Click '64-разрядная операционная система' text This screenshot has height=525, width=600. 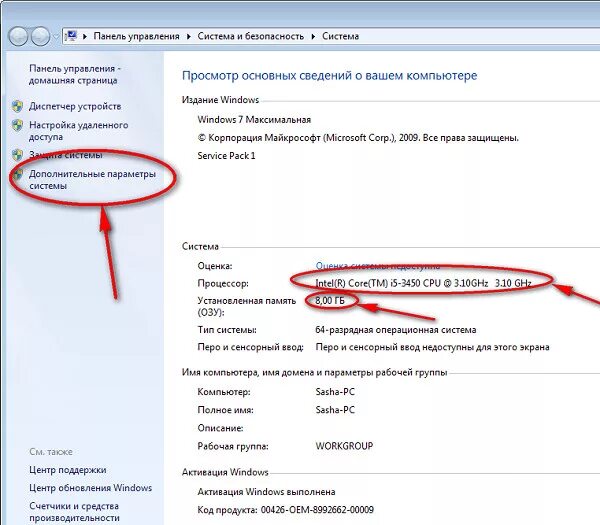tap(396, 330)
